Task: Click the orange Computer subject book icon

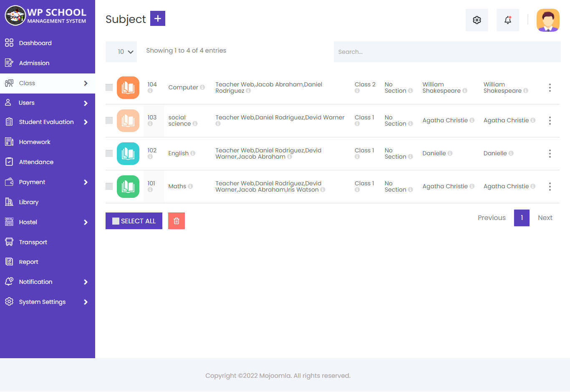Action: [x=128, y=88]
